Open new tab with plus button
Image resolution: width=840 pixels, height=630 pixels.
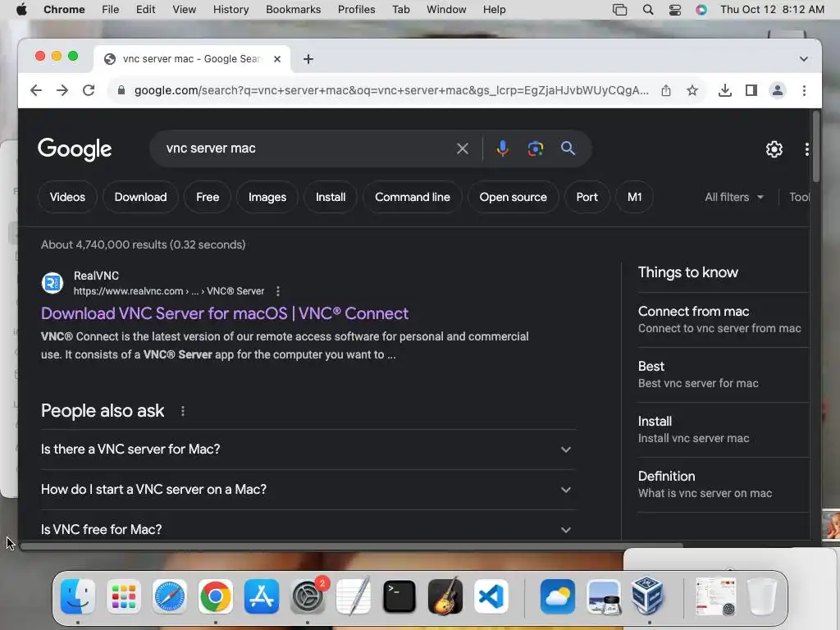pyautogui.click(x=308, y=59)
